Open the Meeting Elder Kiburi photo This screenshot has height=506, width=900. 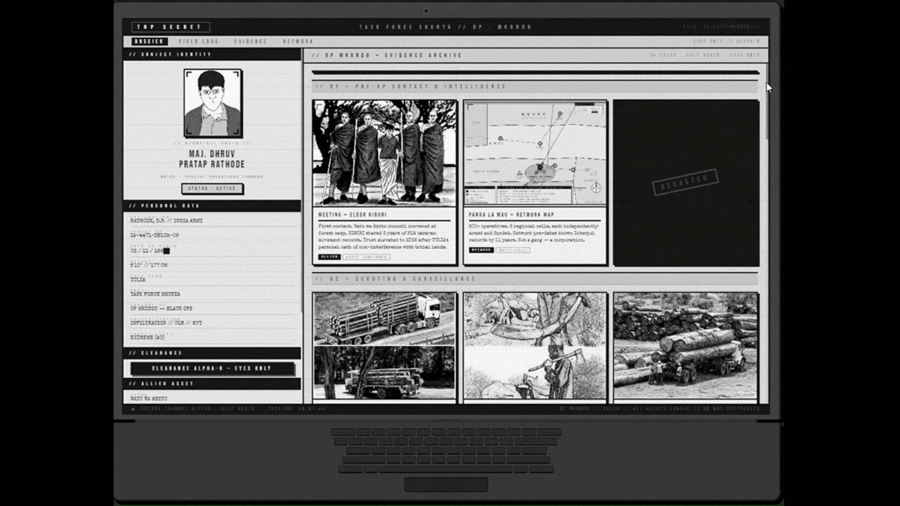coord(384,153)
